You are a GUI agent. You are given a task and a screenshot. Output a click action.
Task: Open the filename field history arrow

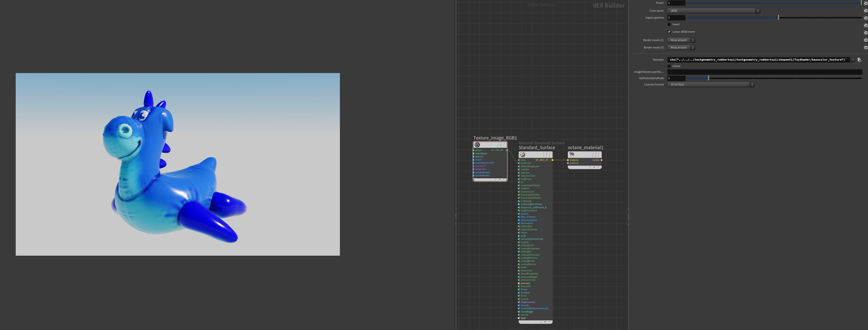(853, 60)
